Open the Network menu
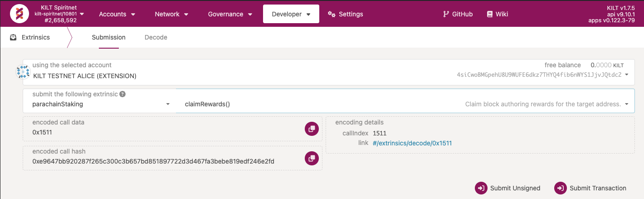Screen dimensions: 644x199 172,14
